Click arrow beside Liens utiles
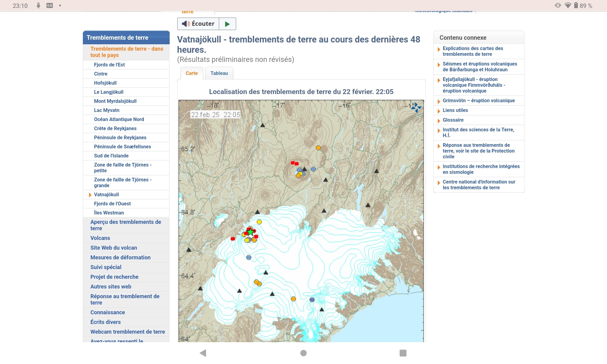The height and width of the screenshot is (364, 607). (x=439, y=111)
